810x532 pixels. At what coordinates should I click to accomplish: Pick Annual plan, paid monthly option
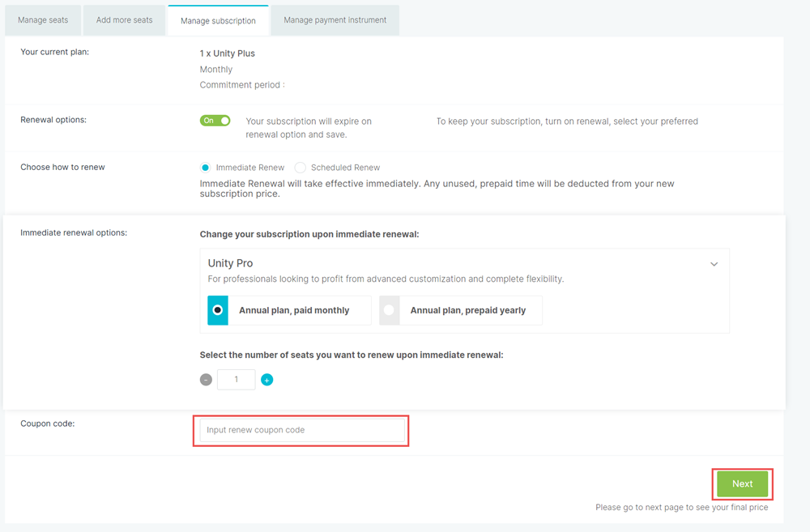click(289, 310)
